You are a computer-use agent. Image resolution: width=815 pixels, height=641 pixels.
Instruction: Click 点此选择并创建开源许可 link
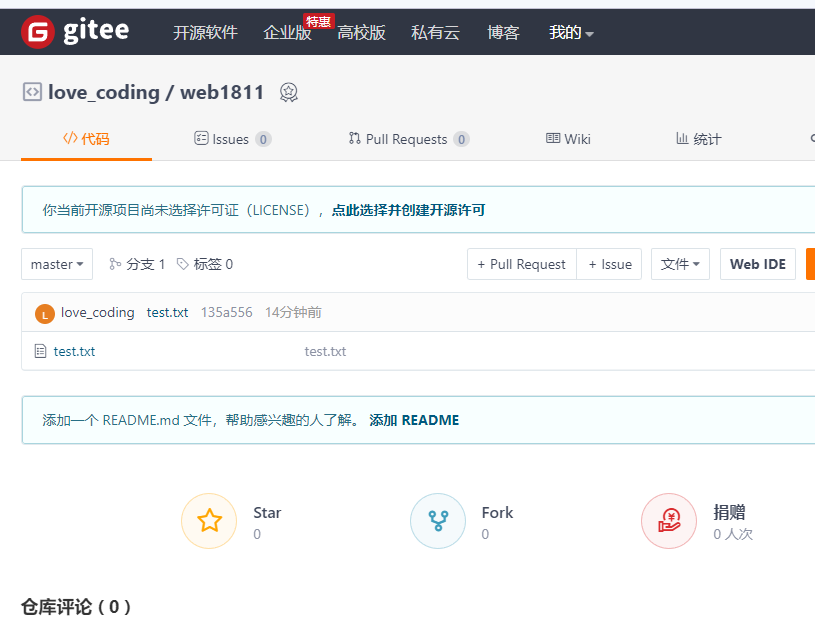(x=408, y=210)
